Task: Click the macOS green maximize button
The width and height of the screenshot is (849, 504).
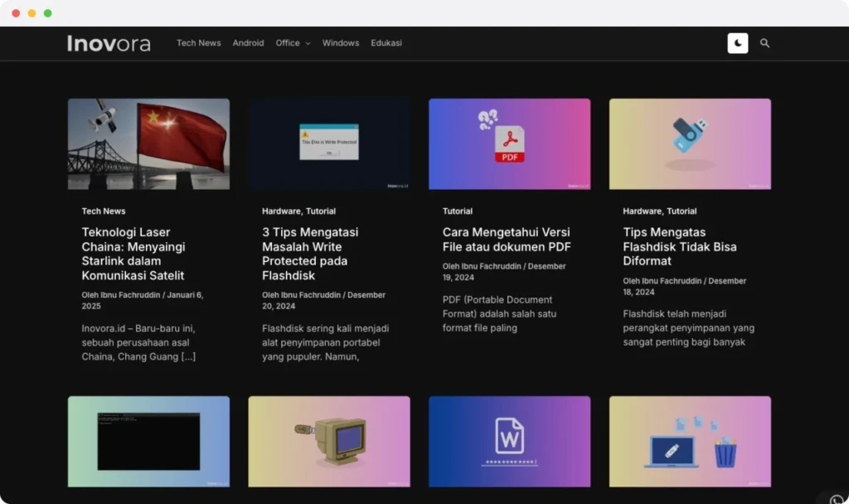Action: pyautogui.click(x=47, y=13)
